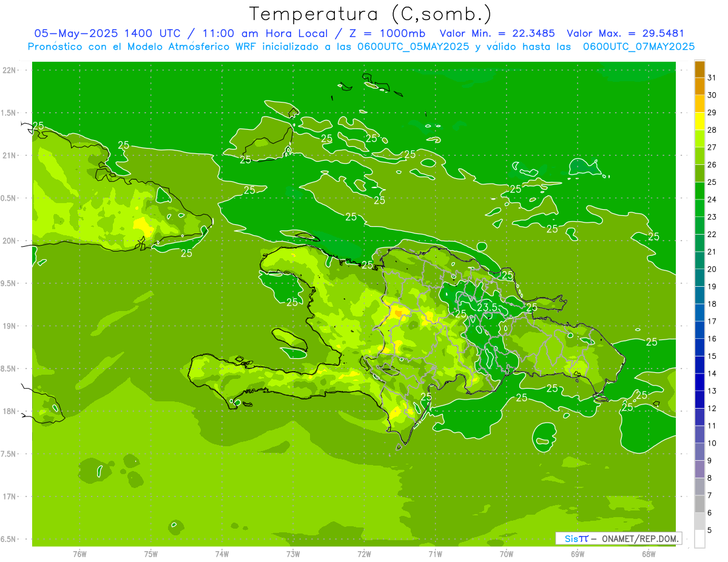
Task: Click the "18N" latitude axis label
Action: (x=8, y=411)
